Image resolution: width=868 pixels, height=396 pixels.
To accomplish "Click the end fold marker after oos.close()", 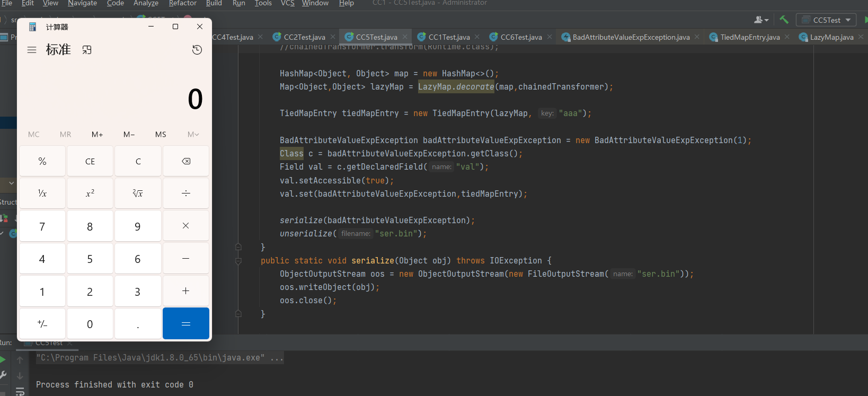I will [x=238, y=314].
